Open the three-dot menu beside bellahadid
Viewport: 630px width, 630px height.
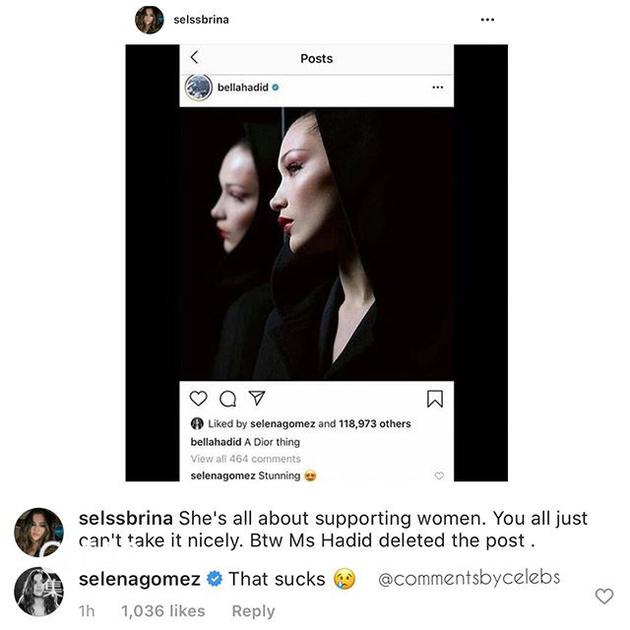[x=437, y=88]
